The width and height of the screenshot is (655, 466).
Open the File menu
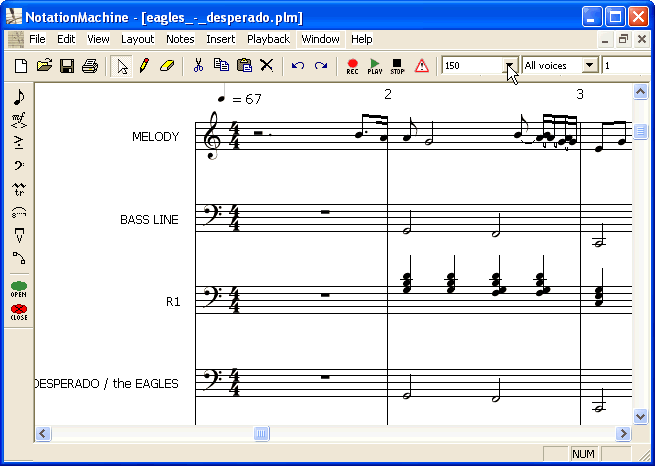37,39
